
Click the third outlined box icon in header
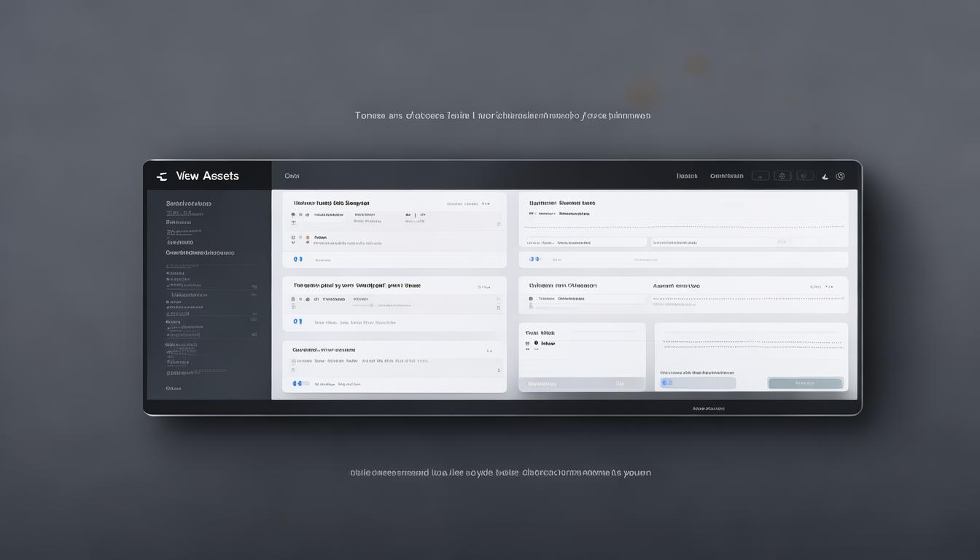click(x=805, y=176)
